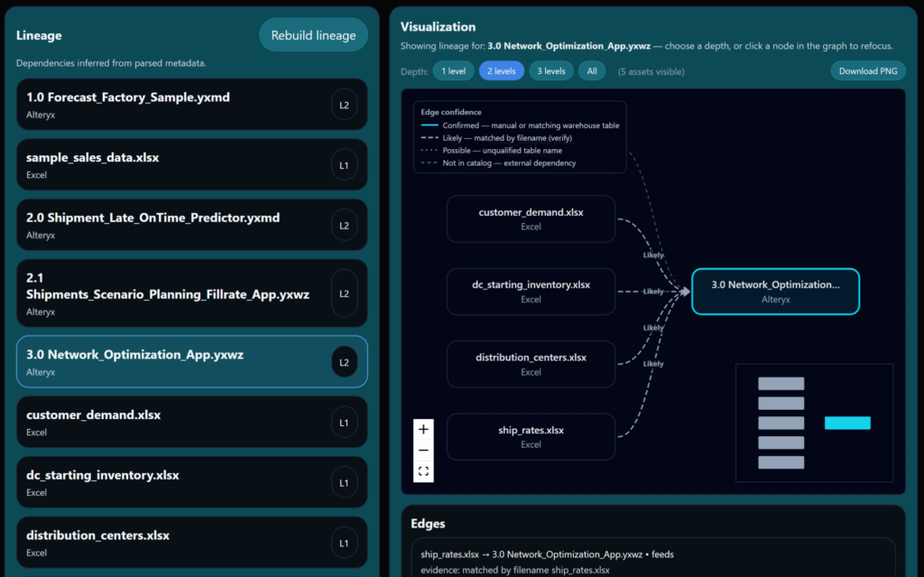Set depth to 1 level

coord(453,70)
